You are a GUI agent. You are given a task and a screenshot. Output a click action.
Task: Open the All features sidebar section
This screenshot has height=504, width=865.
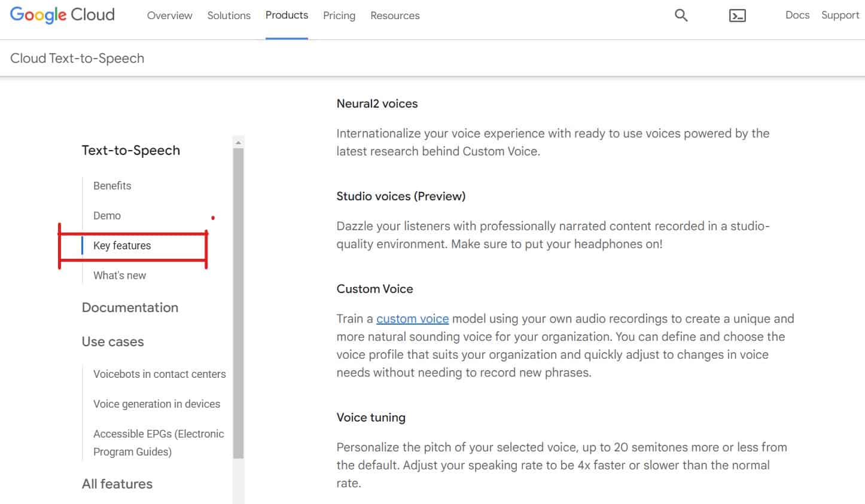coord(117,484)
